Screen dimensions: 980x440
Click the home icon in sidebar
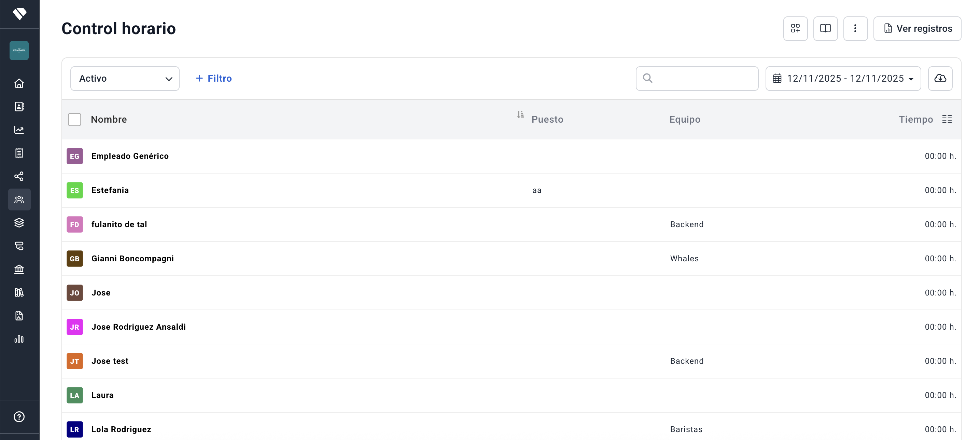(19, 83)
